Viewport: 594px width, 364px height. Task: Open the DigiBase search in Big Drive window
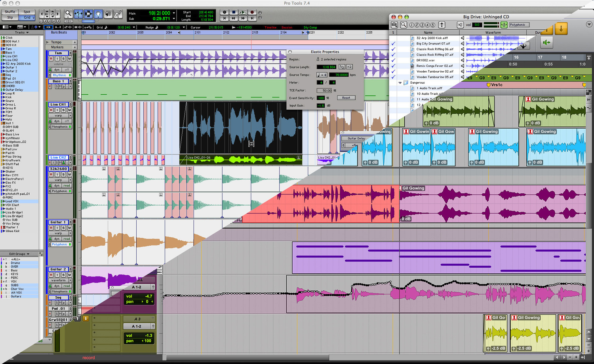pyautogui.click(x=404, y=24)
